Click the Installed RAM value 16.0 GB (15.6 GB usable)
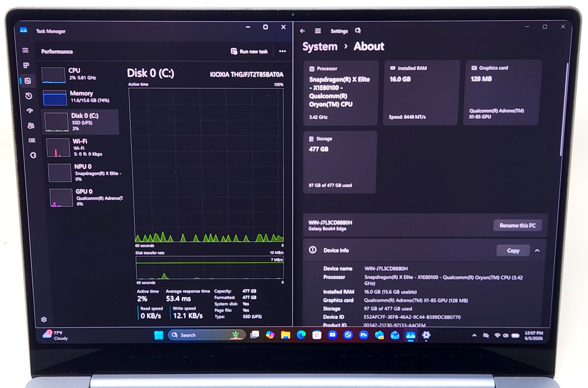The width and height of the screenshot is (588, 388). pyautogui.click(x=390, y=292)
